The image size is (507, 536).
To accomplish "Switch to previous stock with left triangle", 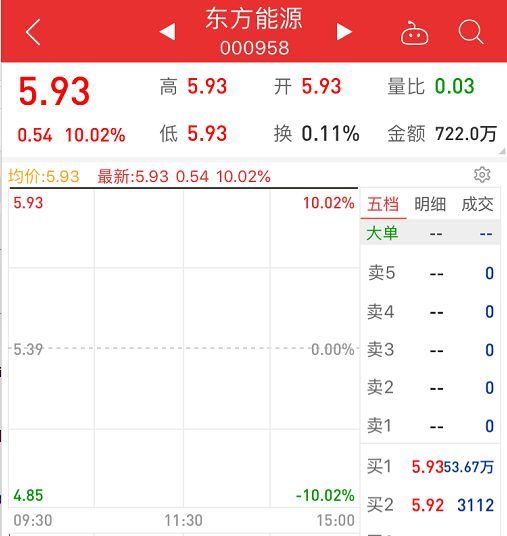I will point(167,32).
